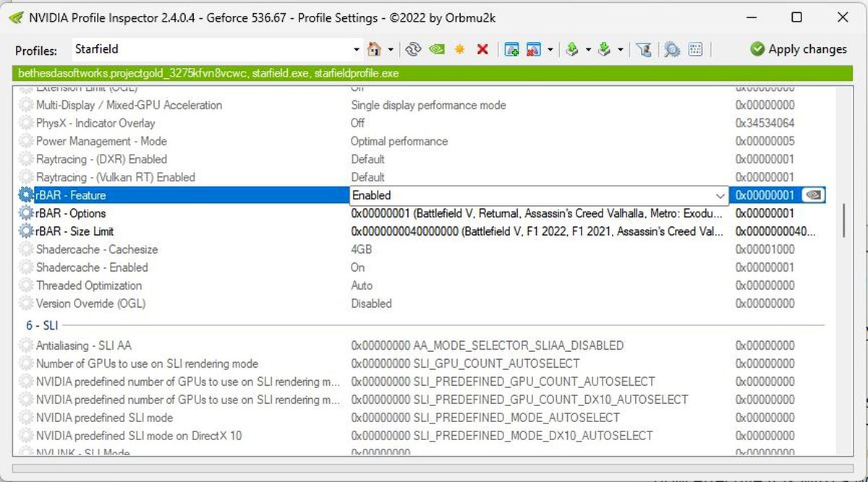The image size is (868, 482).
Task: Click the export profiles icon
Action: 572,49
